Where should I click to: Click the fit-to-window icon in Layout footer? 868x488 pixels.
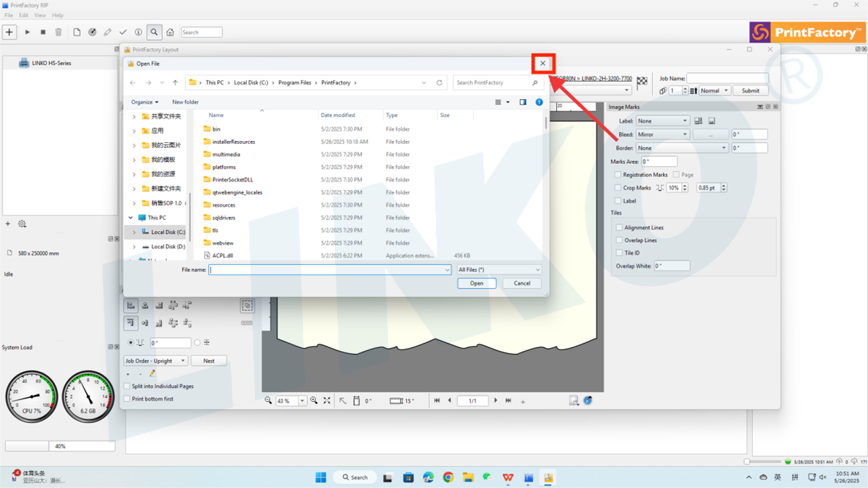click(327, 401)
